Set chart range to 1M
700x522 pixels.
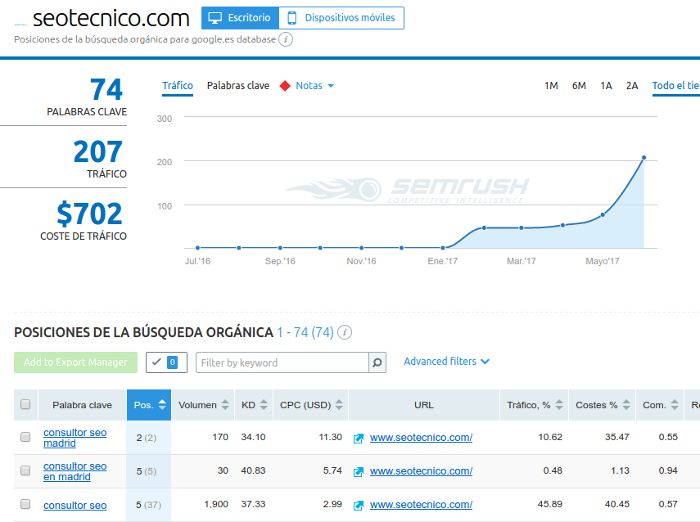[551, 86]
